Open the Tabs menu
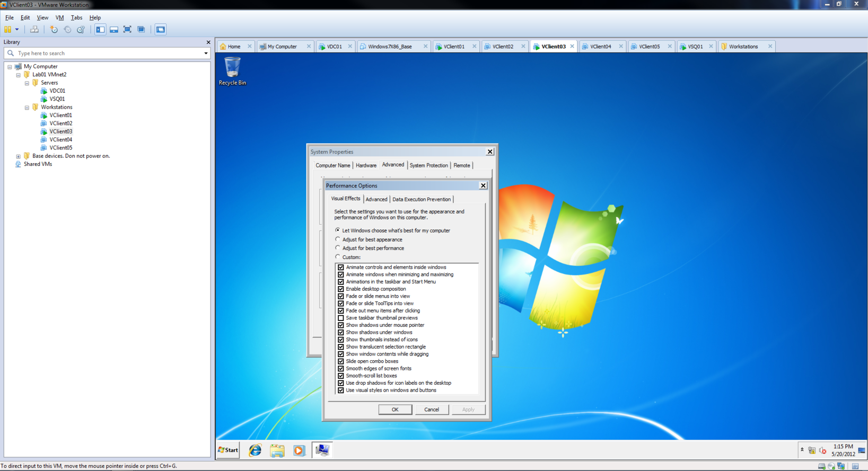Screen dimensions: 868x471 coord(76,17)
